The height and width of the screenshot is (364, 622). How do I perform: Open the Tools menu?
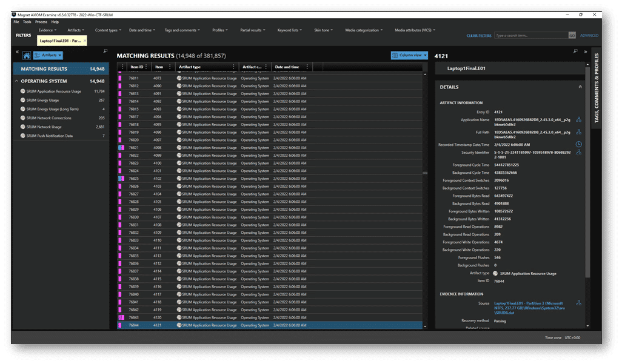(27, 22)
